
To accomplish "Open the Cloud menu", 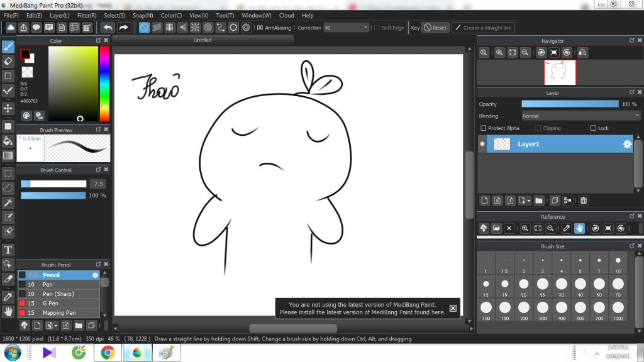I will coord(286,15).
